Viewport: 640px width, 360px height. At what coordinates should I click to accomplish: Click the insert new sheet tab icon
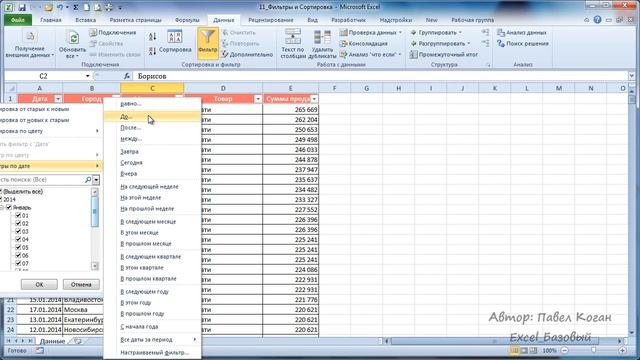click(x=78, y=341)
